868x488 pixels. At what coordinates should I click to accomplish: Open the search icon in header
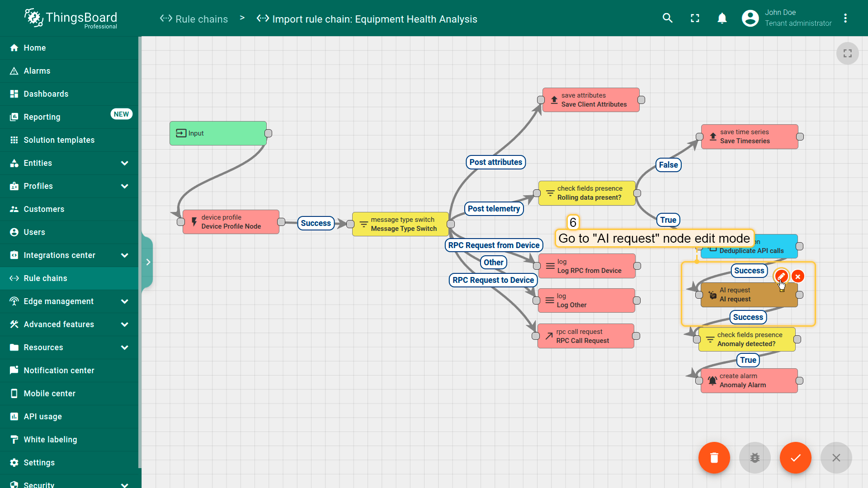click(x=668, y=18)
